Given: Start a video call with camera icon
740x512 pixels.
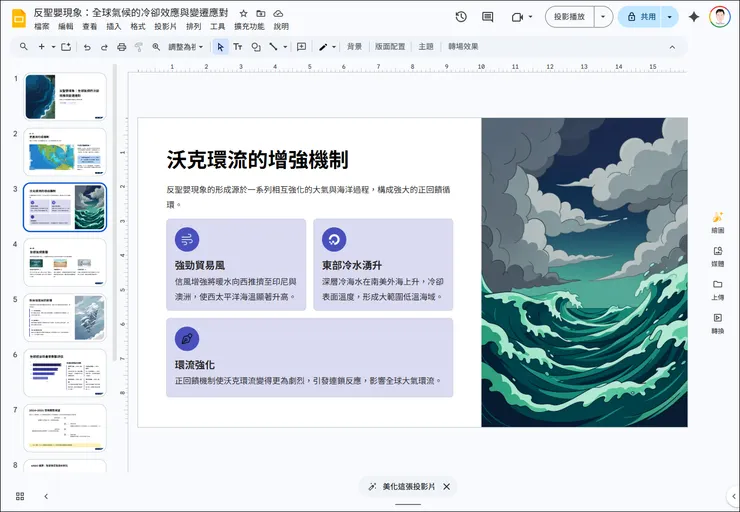Looking at the screenshot, I should [x=517, y=17].
